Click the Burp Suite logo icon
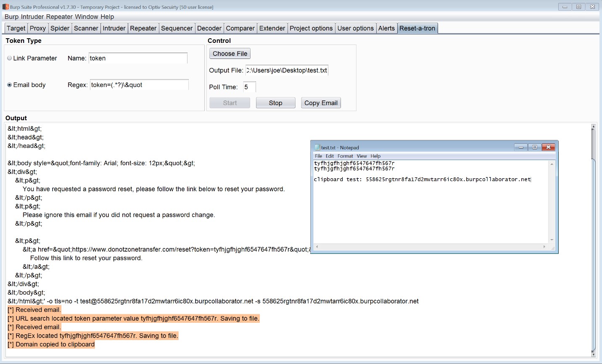 (5, 7)
